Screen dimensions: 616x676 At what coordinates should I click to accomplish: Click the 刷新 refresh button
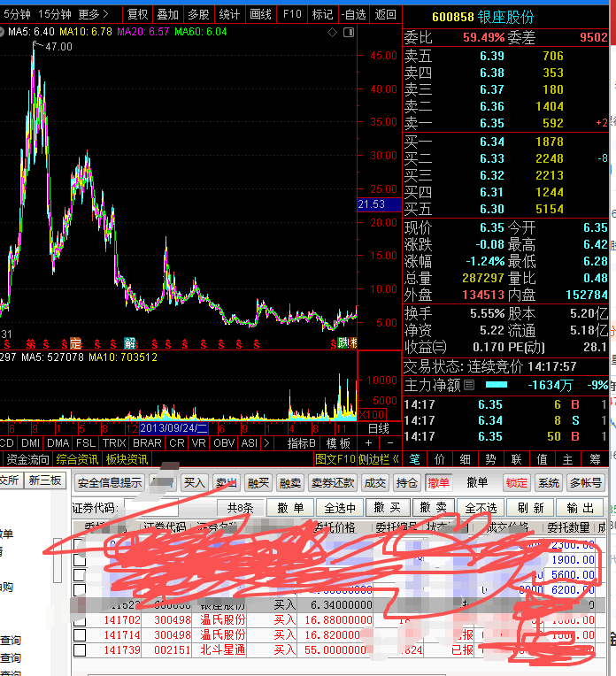pos(530,508)
